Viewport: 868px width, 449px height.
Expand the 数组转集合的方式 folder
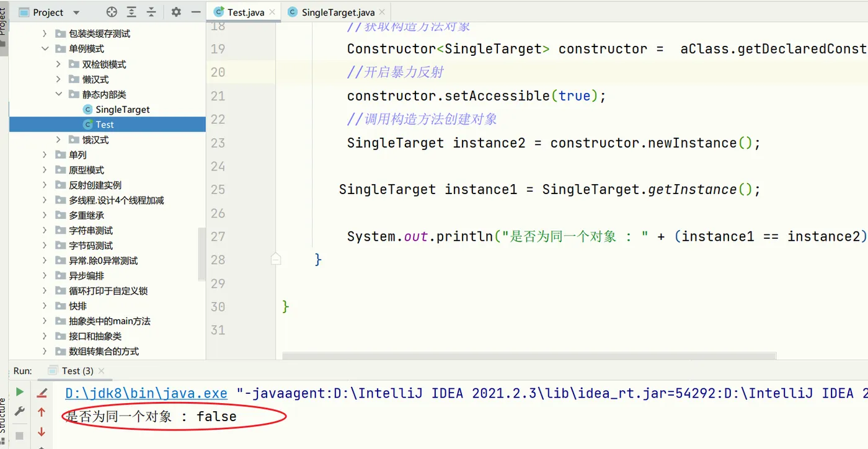[x=45, y=351]
